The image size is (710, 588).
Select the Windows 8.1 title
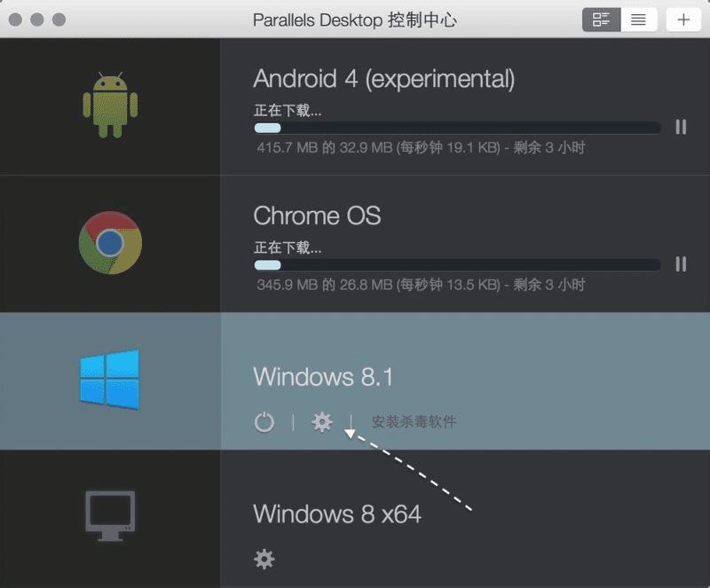(x=323, y=377)
